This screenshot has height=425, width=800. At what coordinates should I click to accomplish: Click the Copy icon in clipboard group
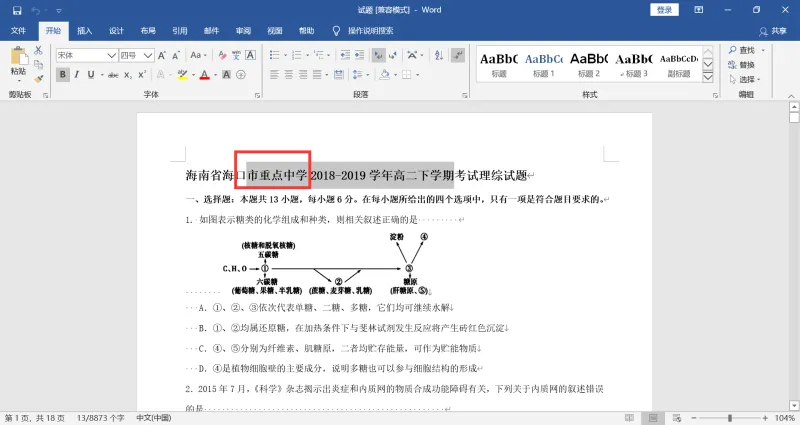(38, 65)
